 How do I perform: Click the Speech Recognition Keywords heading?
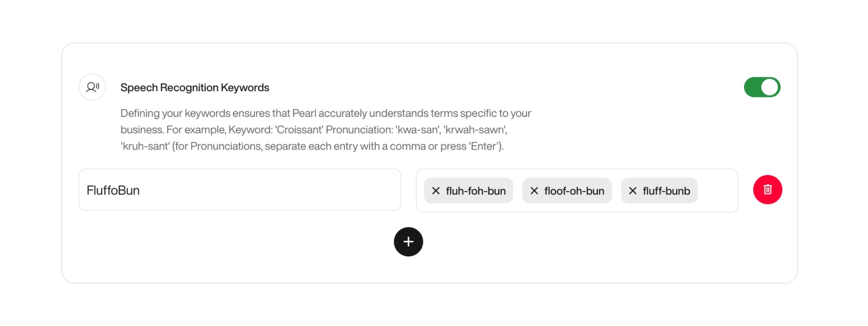click(194, 87)
